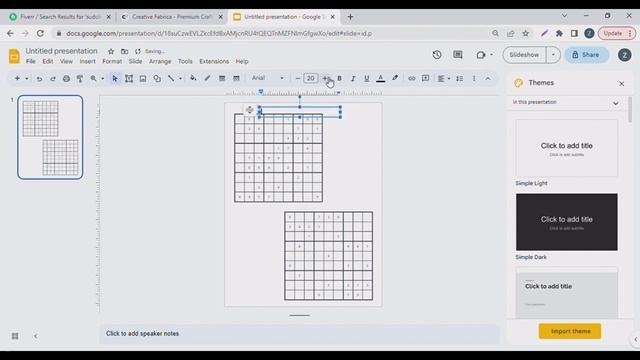The image size is (640, 360).
Task: Open the shape tool
Action: click(x=157, y=79)
